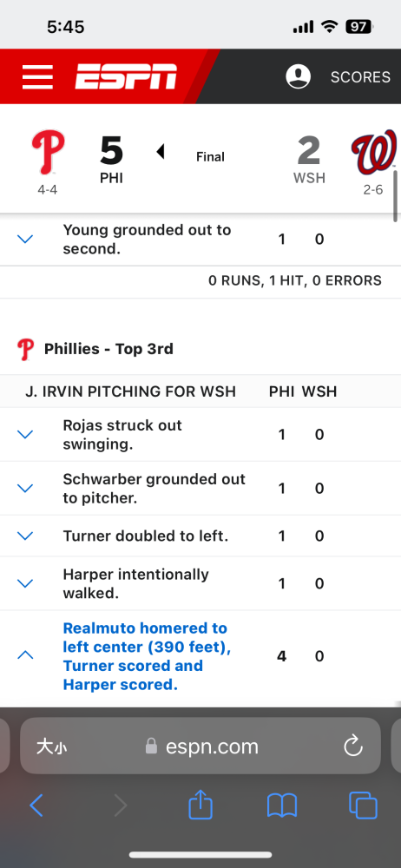Collapse the Realmuto homered play details
The width and height of the screenshot is (401, 868).
(25, 655)
